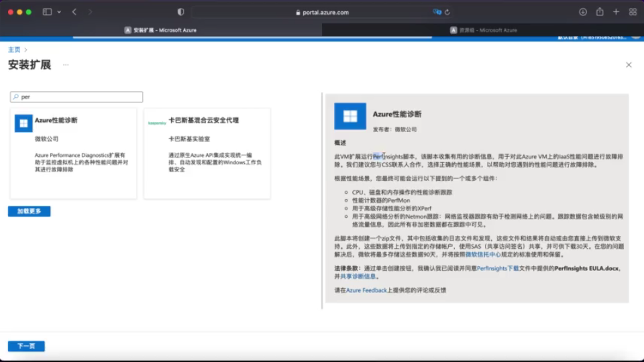
Task: Click the 发布者: 微软公司 text
Action: [394, 129]
